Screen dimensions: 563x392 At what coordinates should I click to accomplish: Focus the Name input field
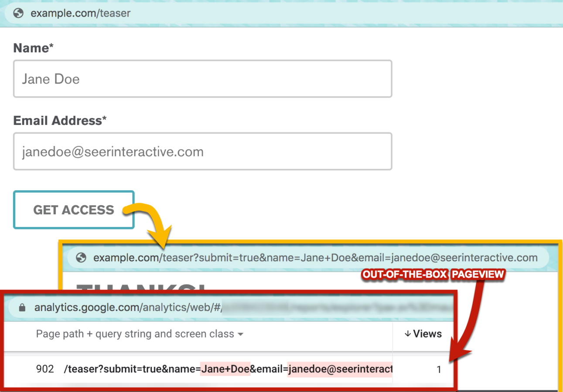[202, 79]
